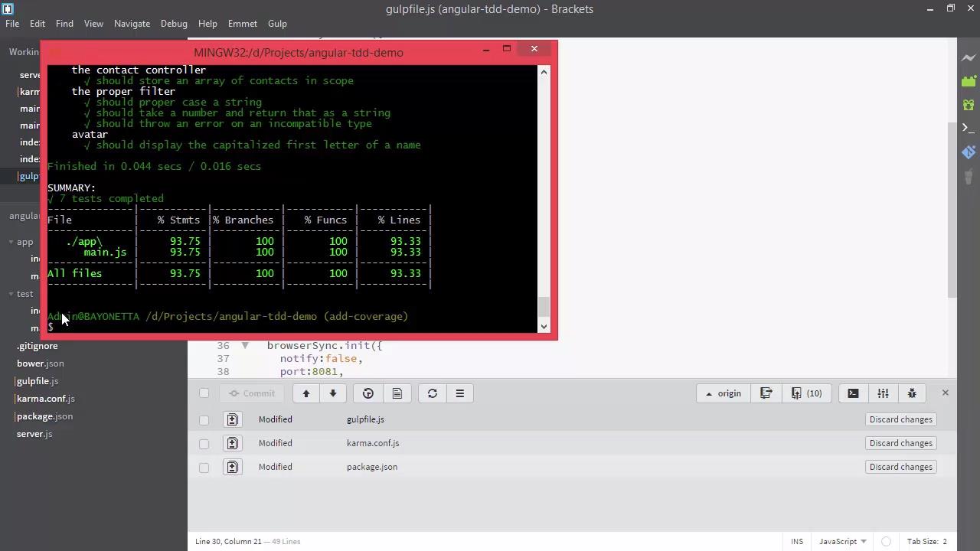
Task: Open the Debug menu
Action: [174, 24]
